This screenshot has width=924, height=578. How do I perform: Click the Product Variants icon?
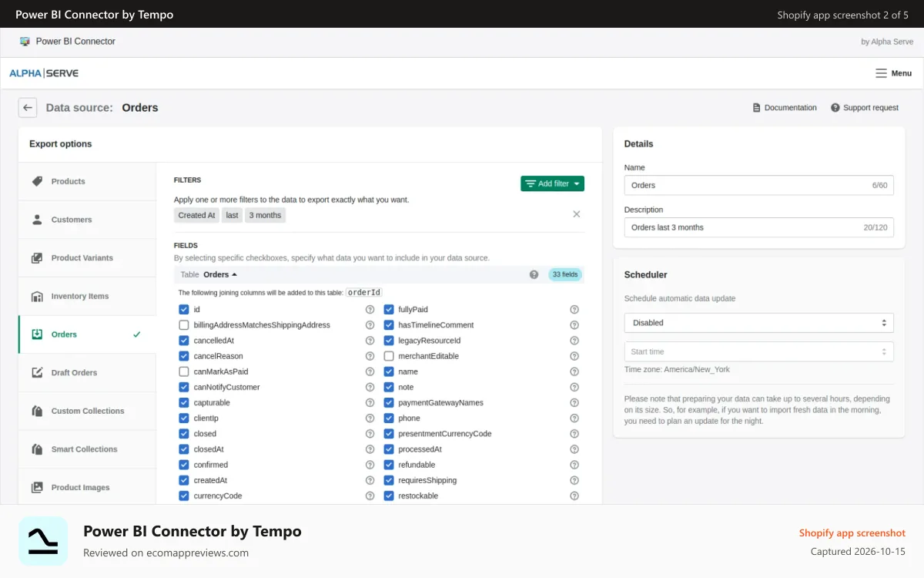[37, 258]
